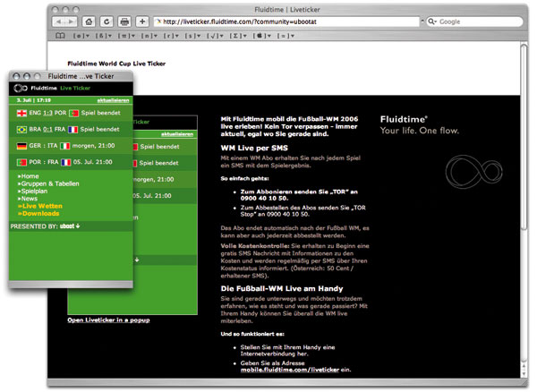Viewport: 537px width, 392px height.
Task: Open Spielplan in the popup ticker menu
Action: pyautogui.click(x=32, y=192)
